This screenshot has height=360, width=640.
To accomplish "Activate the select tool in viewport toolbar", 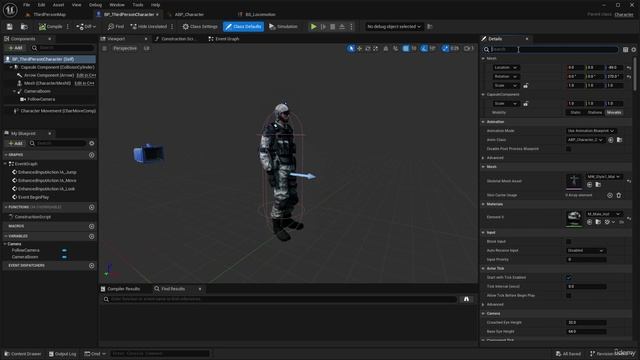I will click(x=351, y=49).
